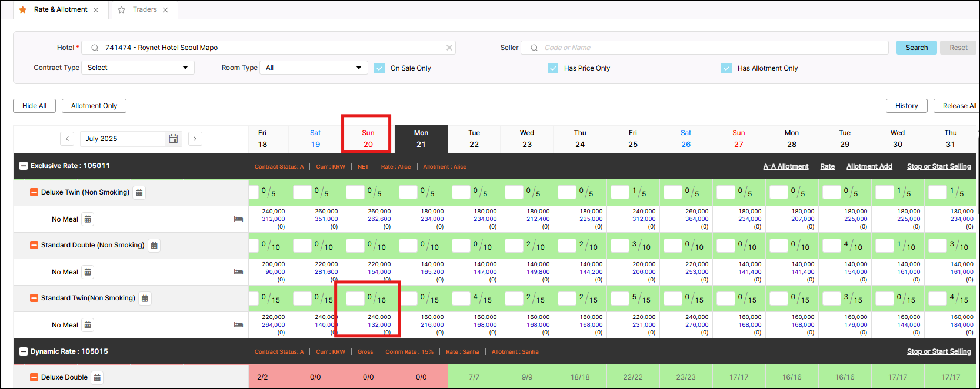This screenshot has height=389, width=980.
Task: Switch to the Traders tab
Action: click(x=145, y=10)
